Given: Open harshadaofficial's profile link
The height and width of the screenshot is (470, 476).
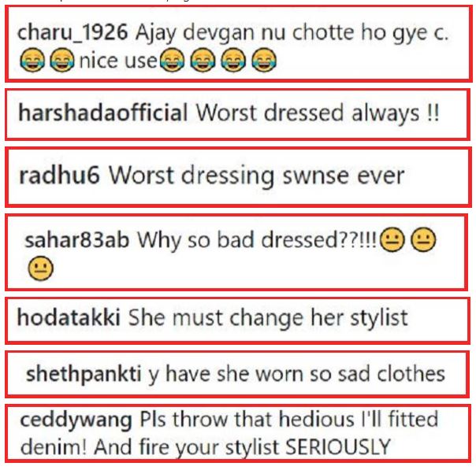Looking at the screenshot, I should coord(103,113).
